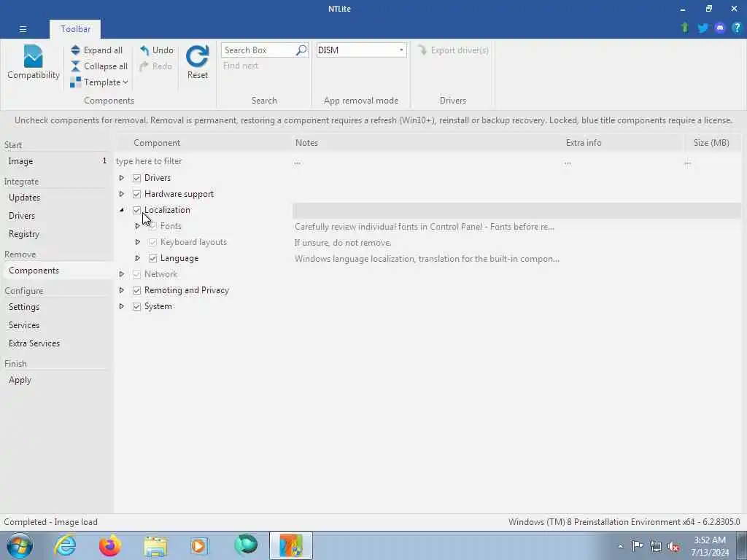Open the hamburger menu

[23, 29]
